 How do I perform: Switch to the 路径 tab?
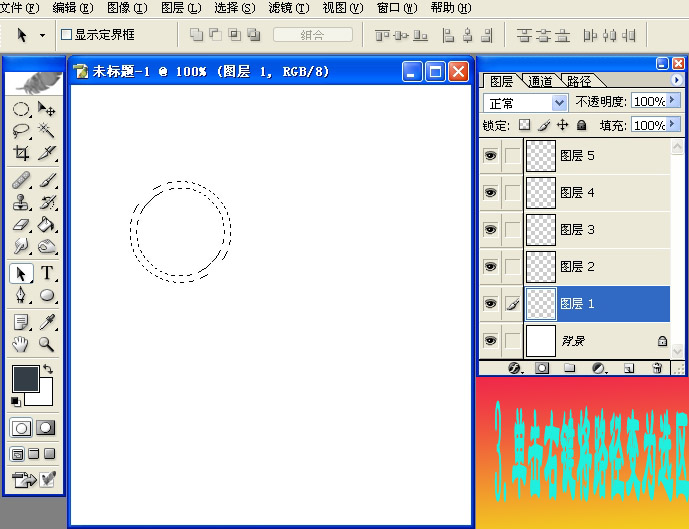[578, 81]
